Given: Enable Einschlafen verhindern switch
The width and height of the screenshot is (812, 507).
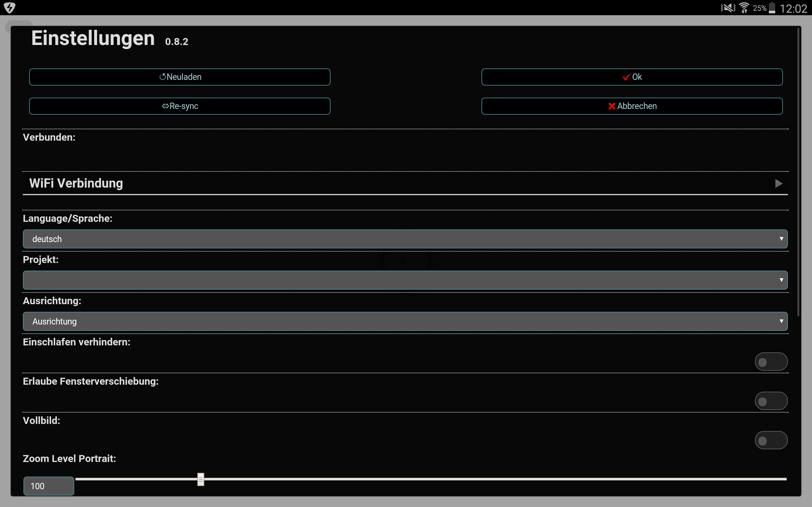Looking at the screenshot, I should coord(771,362).
